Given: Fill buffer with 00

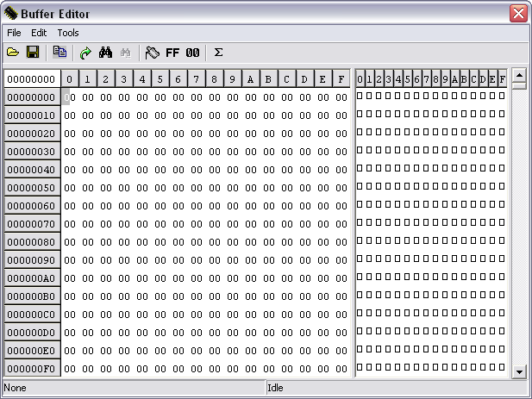Looking at the screenshot, I should [192, 53].
